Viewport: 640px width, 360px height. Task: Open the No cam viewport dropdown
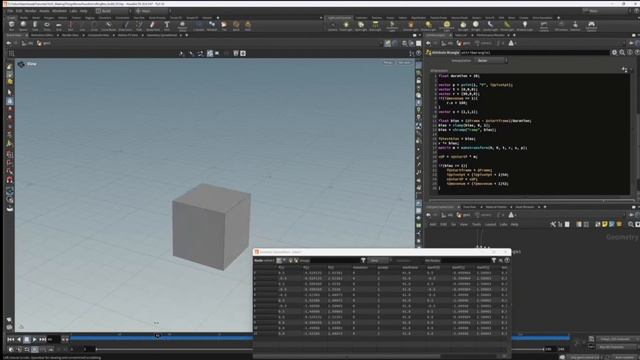[x=404, y=62]
